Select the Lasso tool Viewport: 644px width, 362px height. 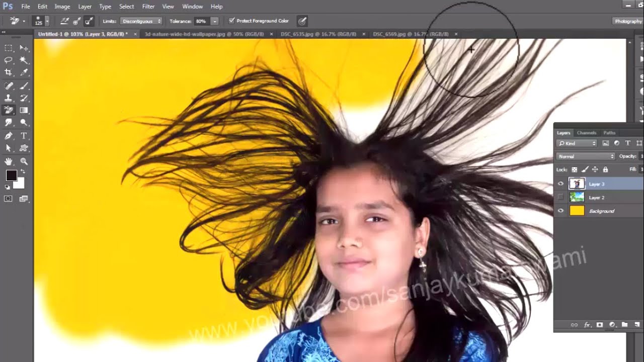(9, 60)
